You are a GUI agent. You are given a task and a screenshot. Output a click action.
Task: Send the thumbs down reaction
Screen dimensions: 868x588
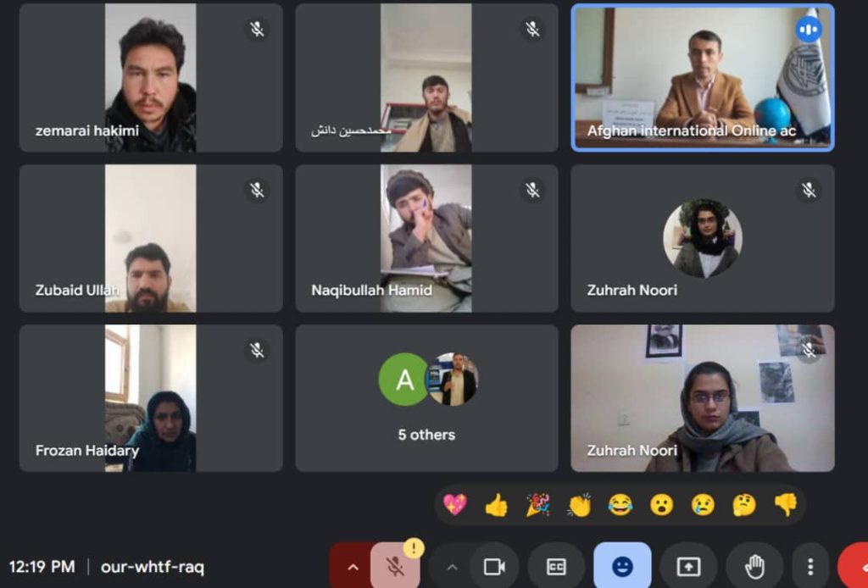point(786,504)
